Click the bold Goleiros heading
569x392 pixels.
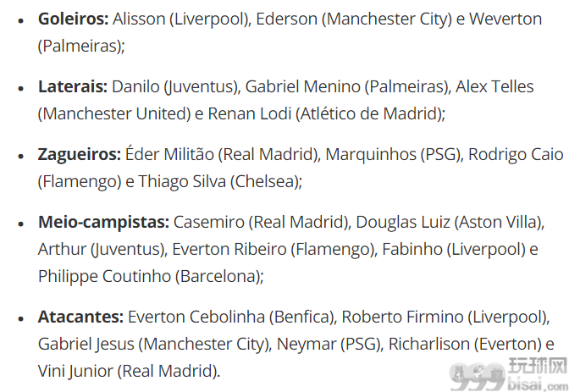74,19
